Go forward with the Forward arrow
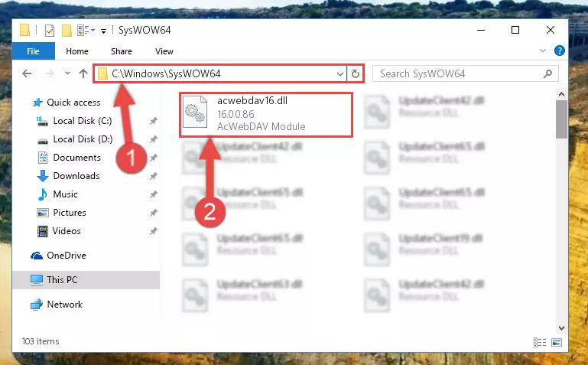Image resolution: width=588 pixels, height=365 pixels. [x=50, y=73]
